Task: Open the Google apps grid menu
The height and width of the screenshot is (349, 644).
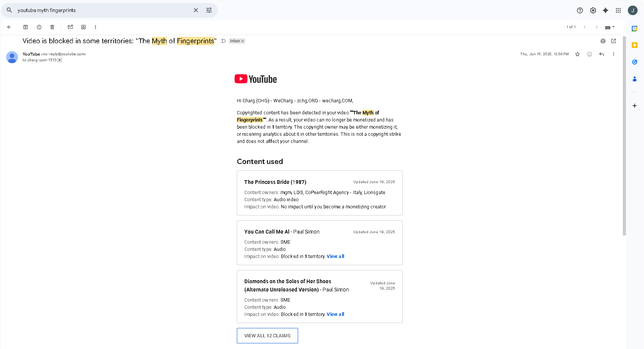Action: pyautogui.click(x=618, y=11)
